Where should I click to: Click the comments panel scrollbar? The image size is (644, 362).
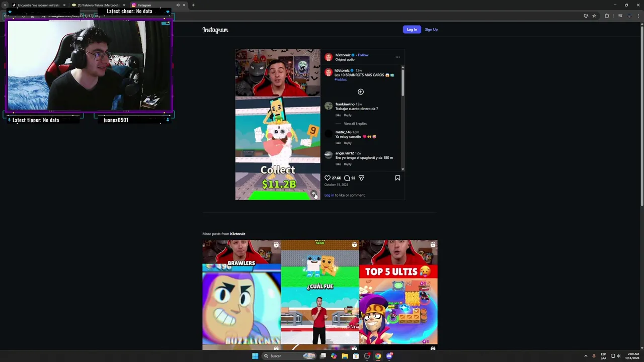click(403, 83)
